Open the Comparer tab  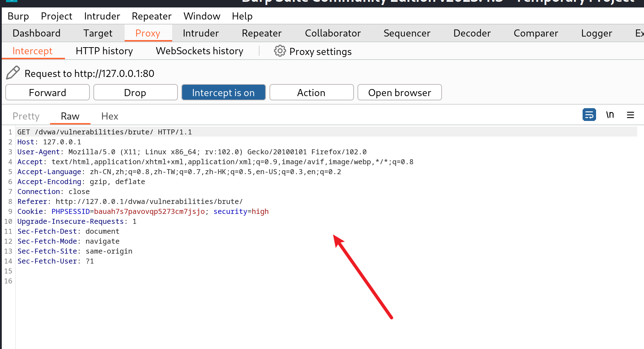point(536,33)
